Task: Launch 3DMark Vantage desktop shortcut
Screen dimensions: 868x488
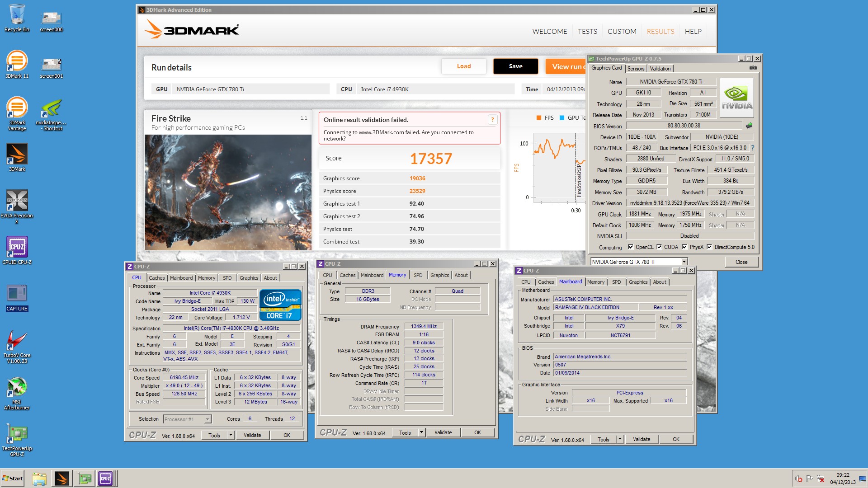Action: point(17,114)
